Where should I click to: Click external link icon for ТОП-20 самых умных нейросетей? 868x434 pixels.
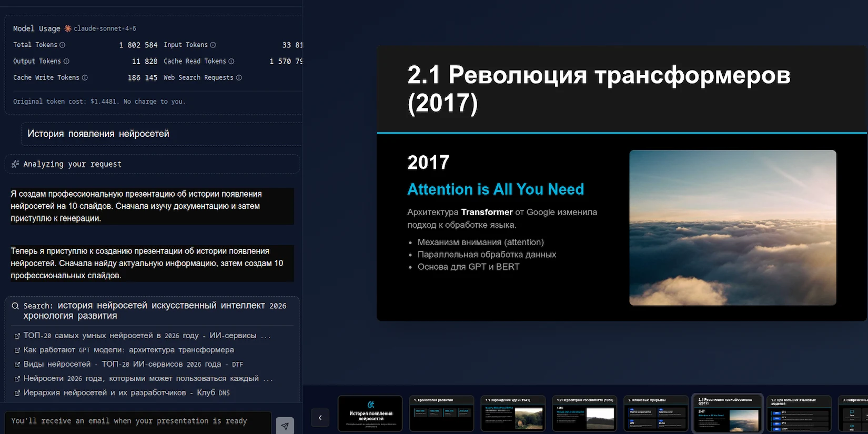pyautogui.click(x=17, y=336)
